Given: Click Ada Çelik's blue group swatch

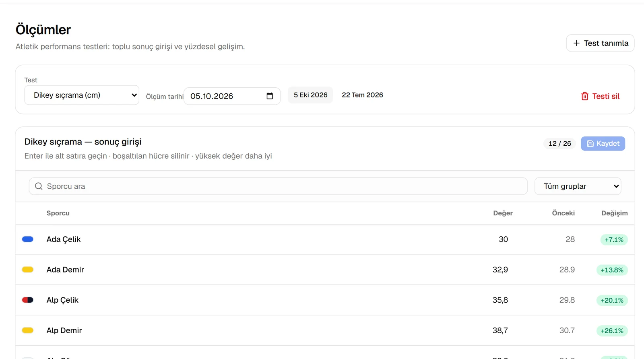Looking at the screenshot, I should tap(28, 239).
